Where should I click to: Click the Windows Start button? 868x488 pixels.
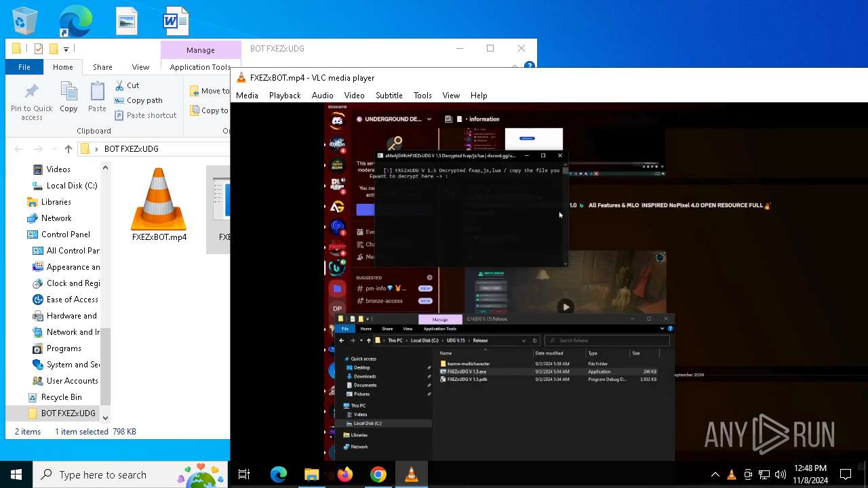point(16,474)
